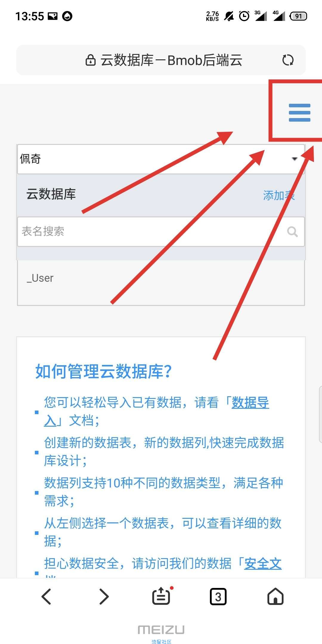The image size is (322, 644).
Task: Click the 添加表 link
Action: [x=279, y=196]
